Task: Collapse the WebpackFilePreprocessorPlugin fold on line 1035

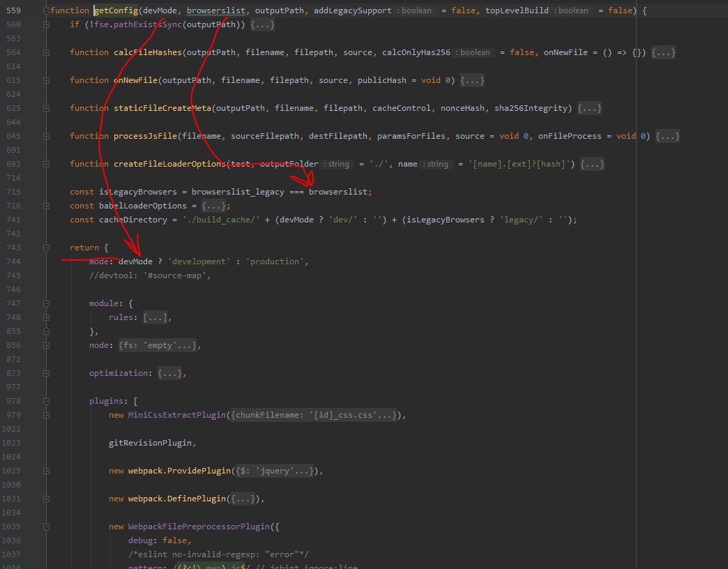Action: point(46,526)
